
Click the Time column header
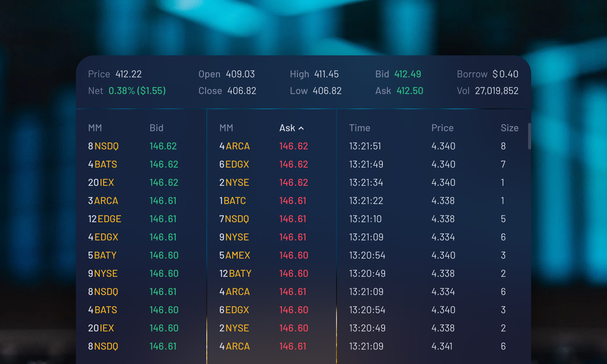[x=360, y=128]
